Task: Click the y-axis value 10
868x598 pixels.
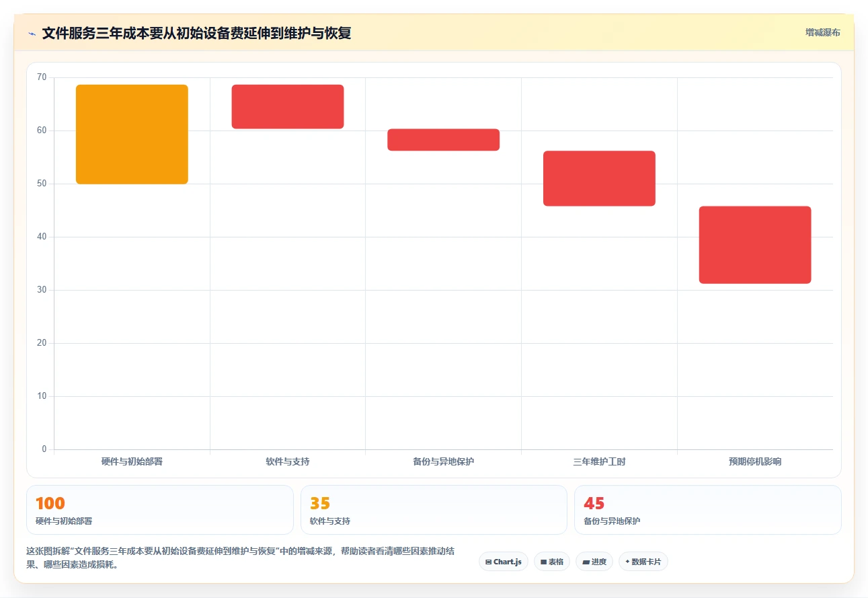Action: click(x=42, y=396)
